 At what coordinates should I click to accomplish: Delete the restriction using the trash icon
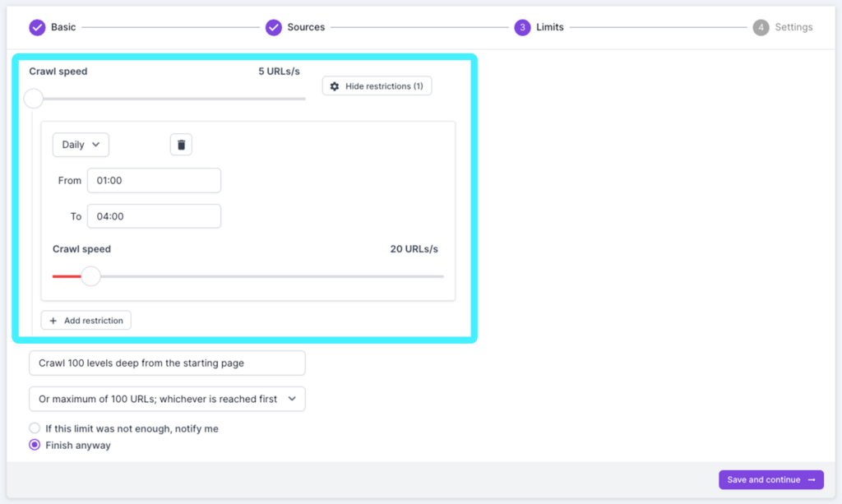tap(180, 144)
